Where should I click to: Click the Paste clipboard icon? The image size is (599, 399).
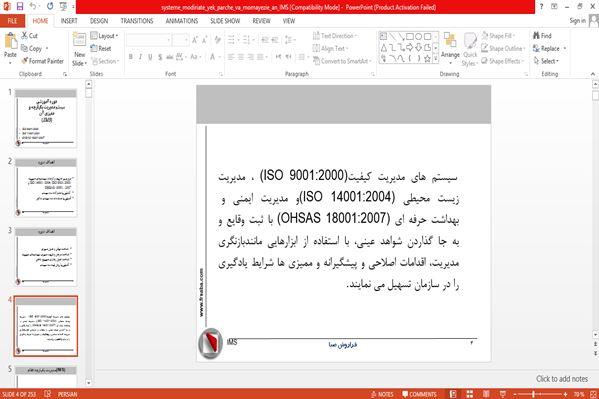[x=10, y=41]
